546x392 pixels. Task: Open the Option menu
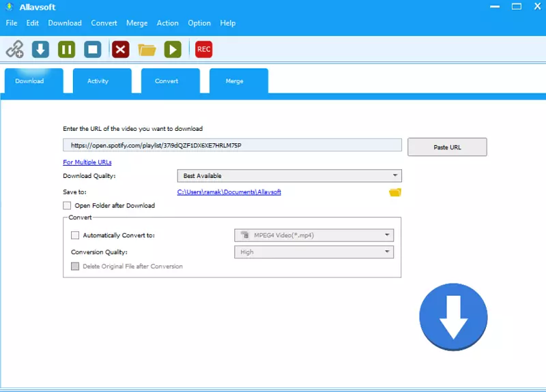199,23
